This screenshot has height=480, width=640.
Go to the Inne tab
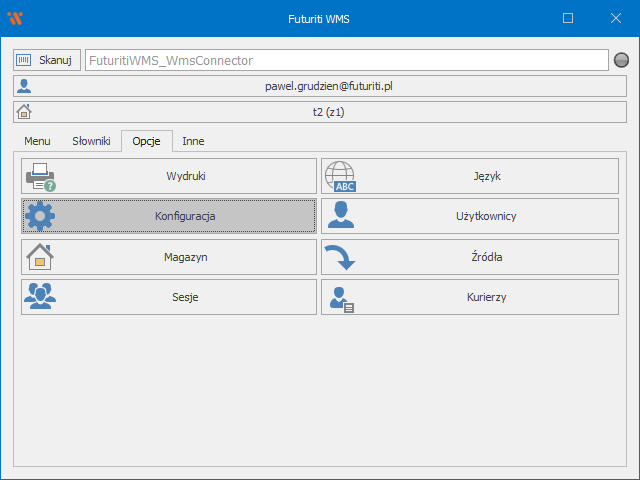click(x=193, y=142)
